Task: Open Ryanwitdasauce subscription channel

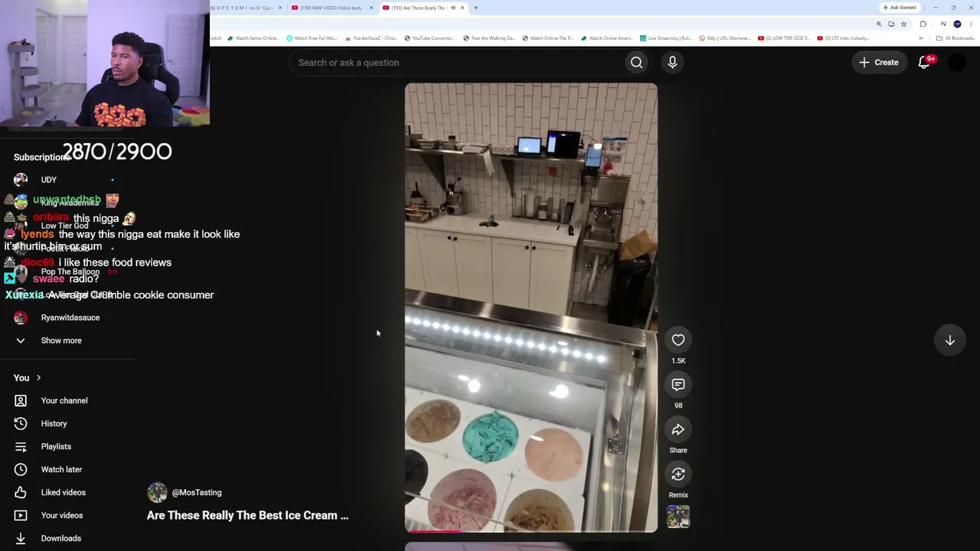Action: (x=70, y=318)
